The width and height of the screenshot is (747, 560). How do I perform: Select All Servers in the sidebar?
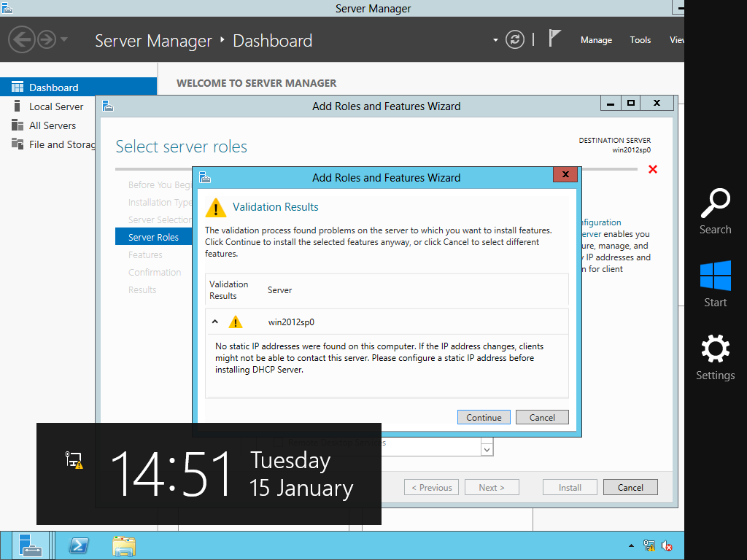pos(53,125)
